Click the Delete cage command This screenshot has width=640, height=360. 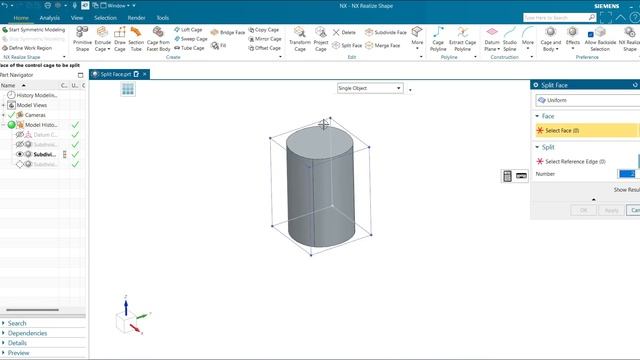(344, 32)
